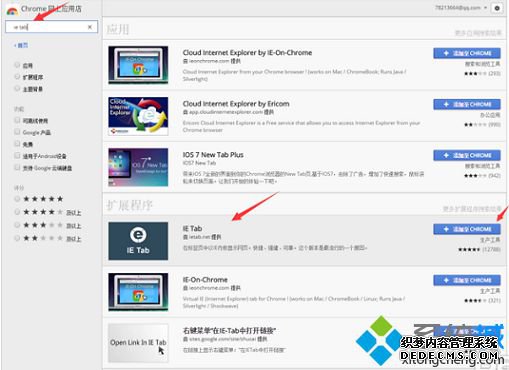Select the Themes (主题背景) radio filter

click(17, 88)
